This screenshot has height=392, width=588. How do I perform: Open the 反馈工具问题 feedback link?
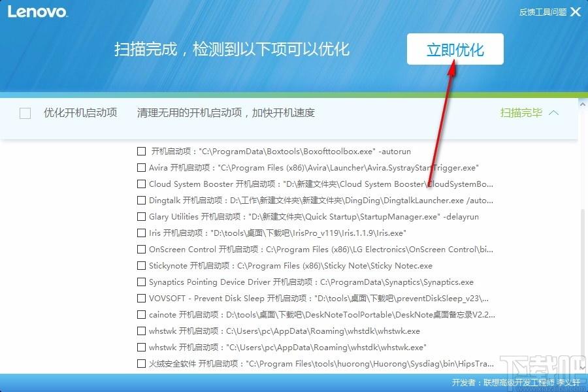pyautogui.click(x=543, y=12)
